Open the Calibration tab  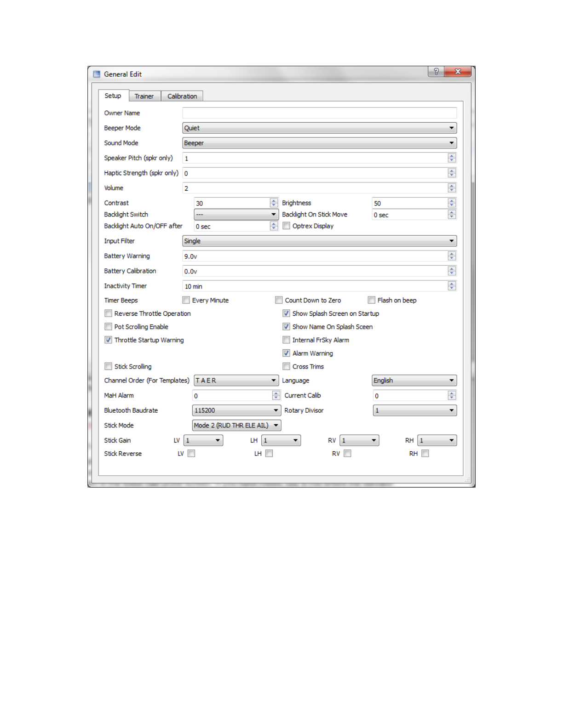point(182,96)
